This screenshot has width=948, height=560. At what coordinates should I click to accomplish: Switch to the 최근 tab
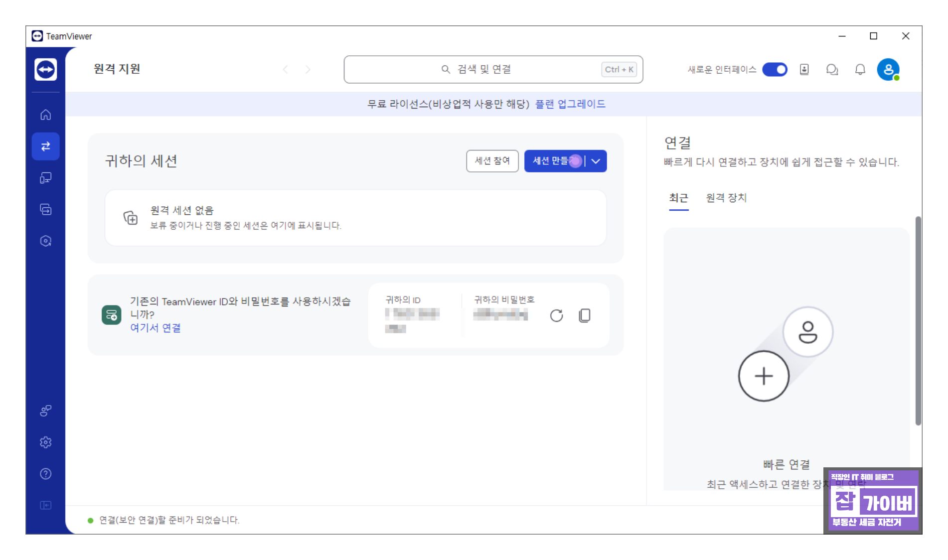point(678,198)
